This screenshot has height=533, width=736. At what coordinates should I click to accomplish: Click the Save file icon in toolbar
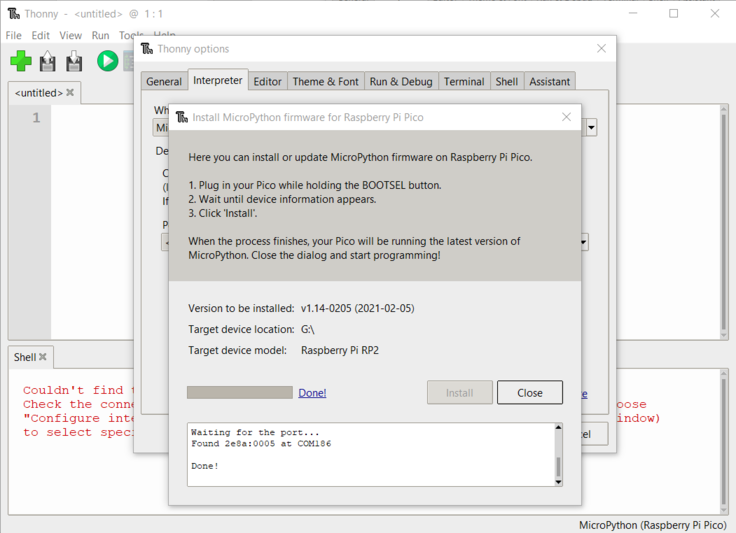tap(74, 61)
